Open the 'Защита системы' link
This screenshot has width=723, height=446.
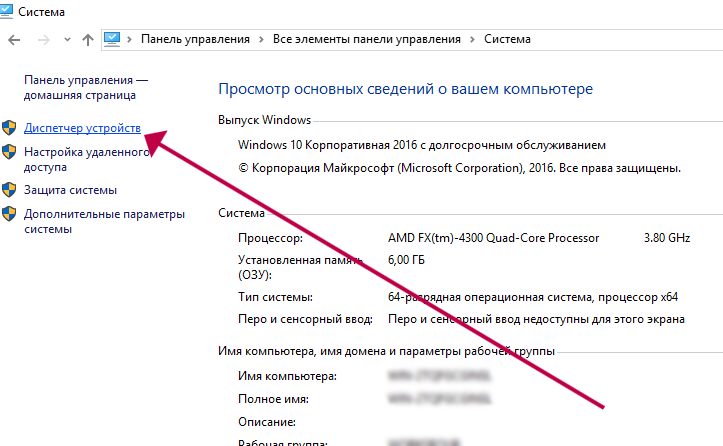(x=70, y=189)
